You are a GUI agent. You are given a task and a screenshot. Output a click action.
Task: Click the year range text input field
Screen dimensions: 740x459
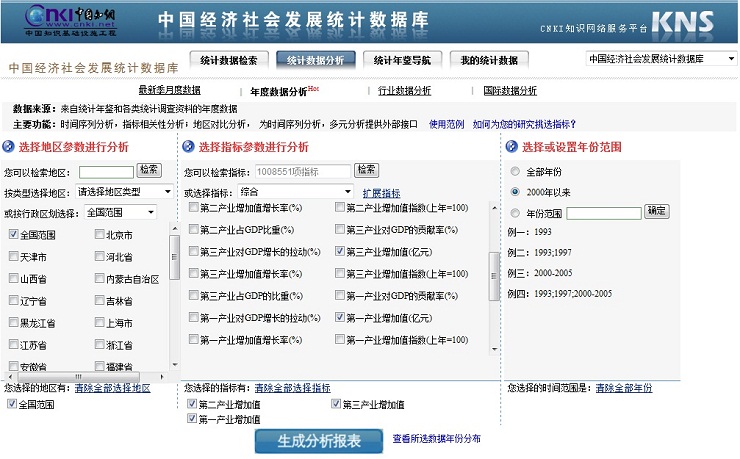tap(603, 212)
